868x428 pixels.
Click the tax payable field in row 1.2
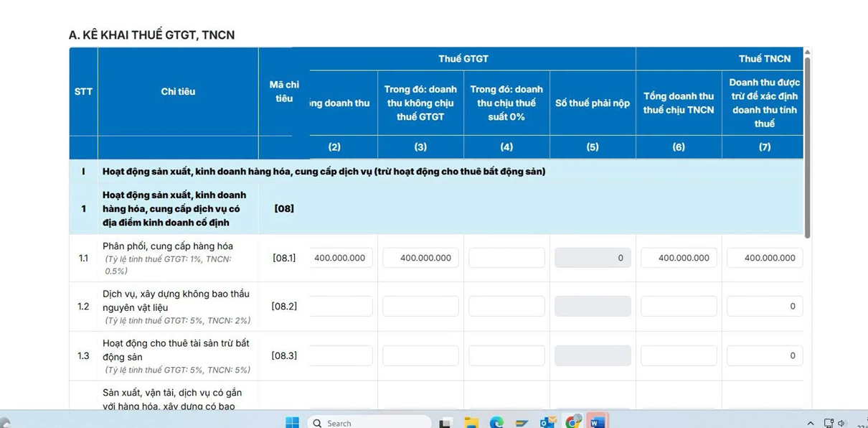point(593,306)
